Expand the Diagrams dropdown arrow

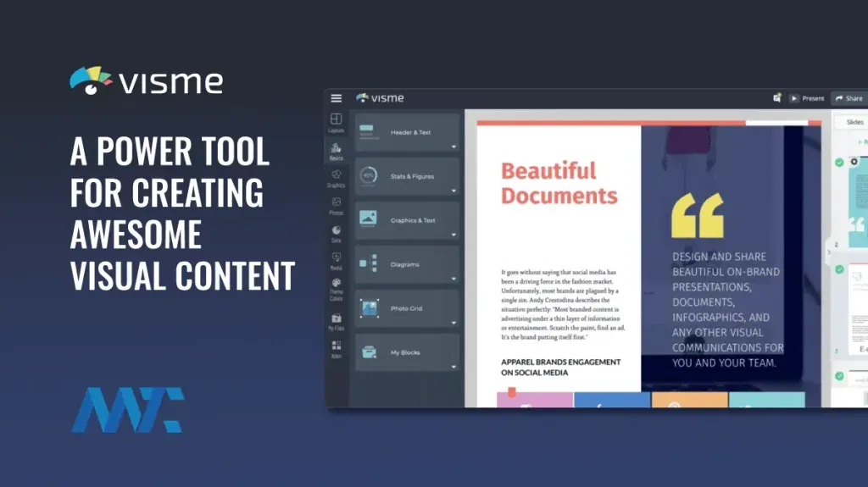tap(453, 279)
